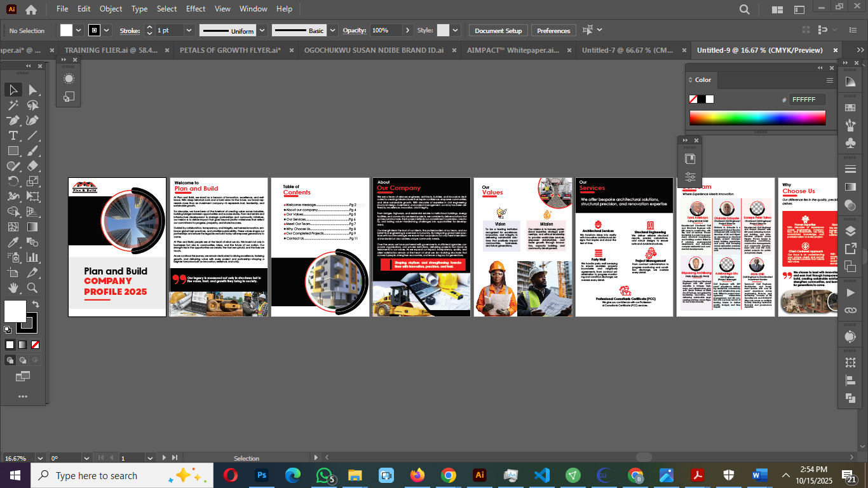Open the Links panel icon
868x488 pixels.
coord(850,310)
